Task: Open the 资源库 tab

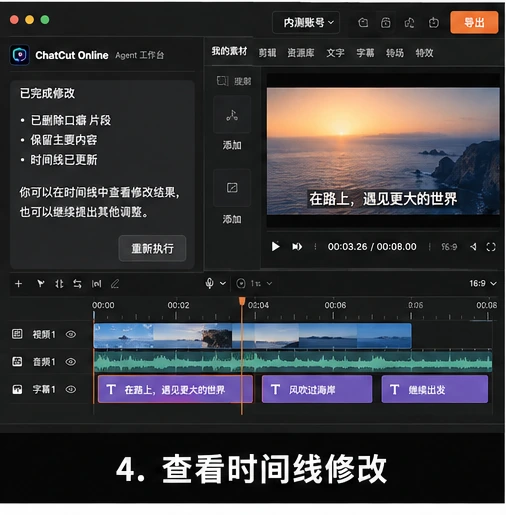Action: click(301, 53)
